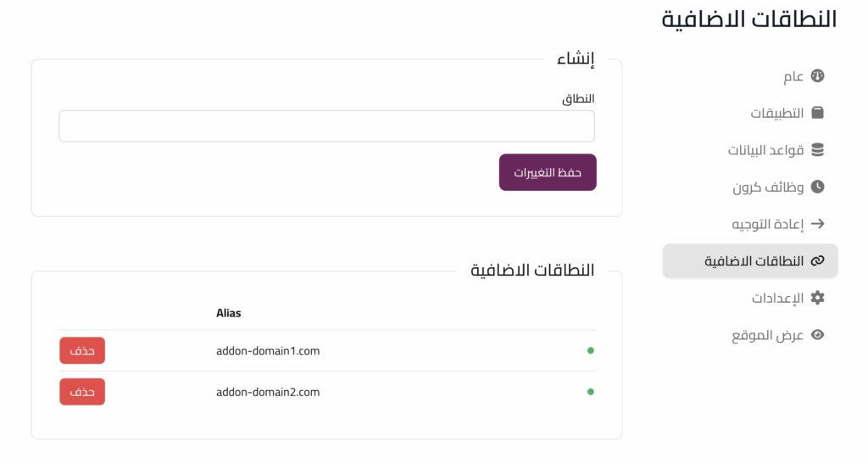Click the applications box icon in sidebar
868x464 pixels.
point(817,113)
